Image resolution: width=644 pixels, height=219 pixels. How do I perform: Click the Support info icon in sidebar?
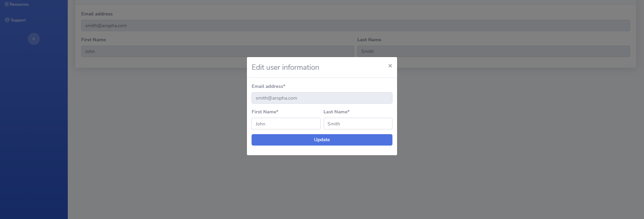[x=7, y=20]
